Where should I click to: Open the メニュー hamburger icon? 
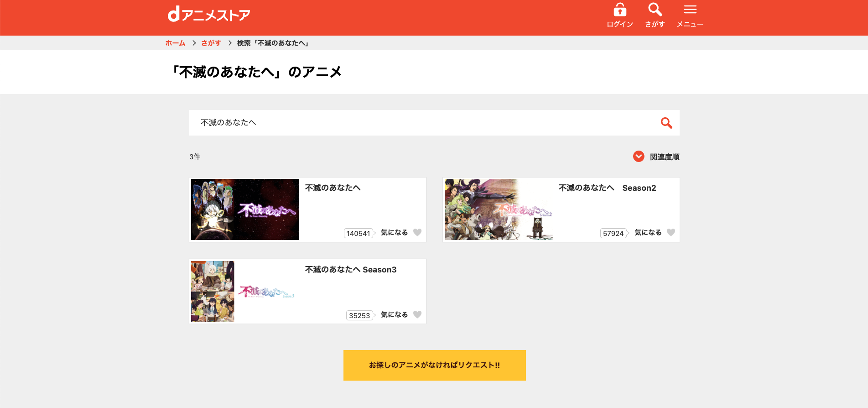click(x=690, y=10)
